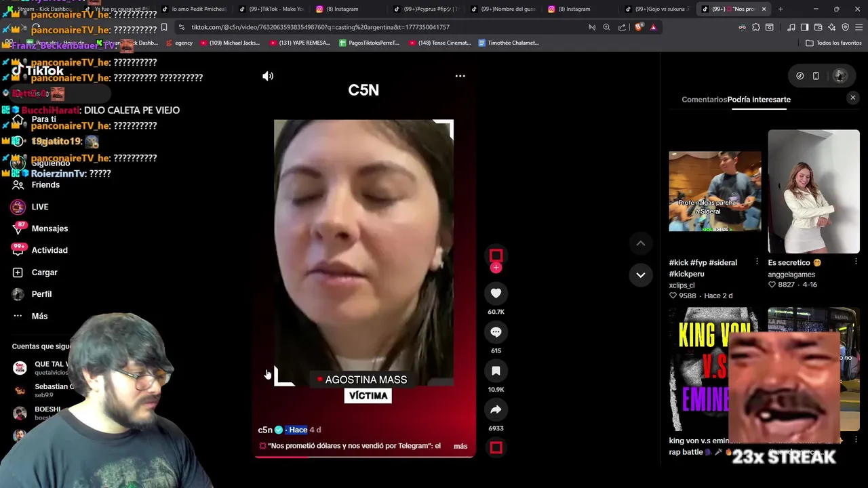
Task: Follow C5N using the red plus badge
Action: (496, 268)
